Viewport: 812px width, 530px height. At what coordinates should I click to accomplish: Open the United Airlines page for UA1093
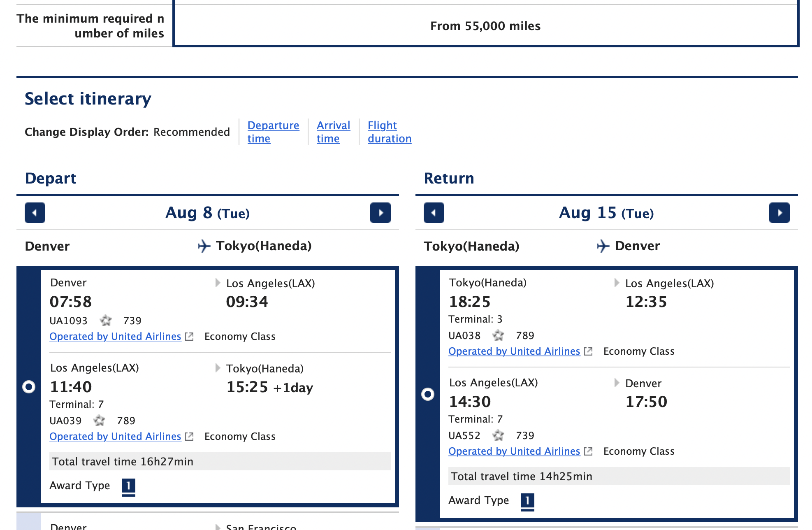(115, 336)
